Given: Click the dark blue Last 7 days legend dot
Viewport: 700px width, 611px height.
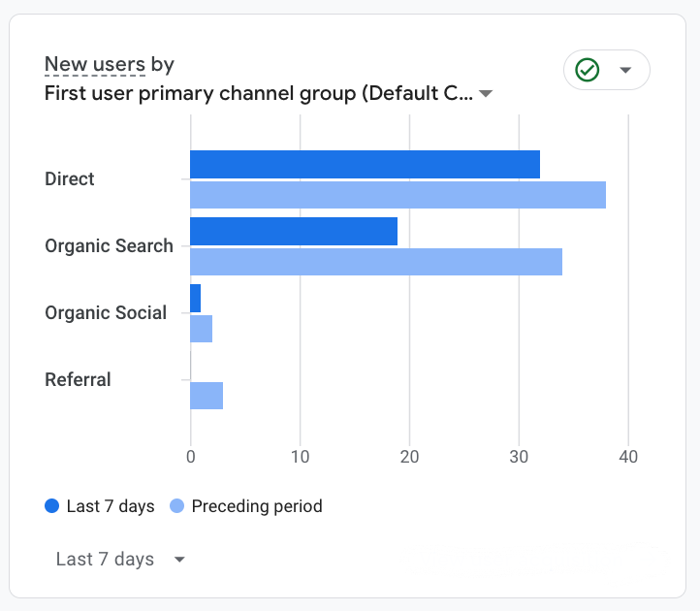Looking at the screenshot, I should click(x=52, y=506).
